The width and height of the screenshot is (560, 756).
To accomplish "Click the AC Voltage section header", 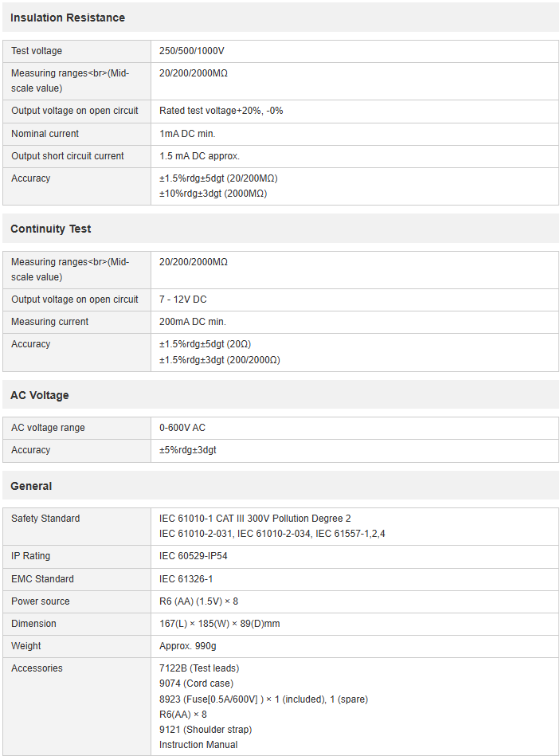I will click(39, 395).
